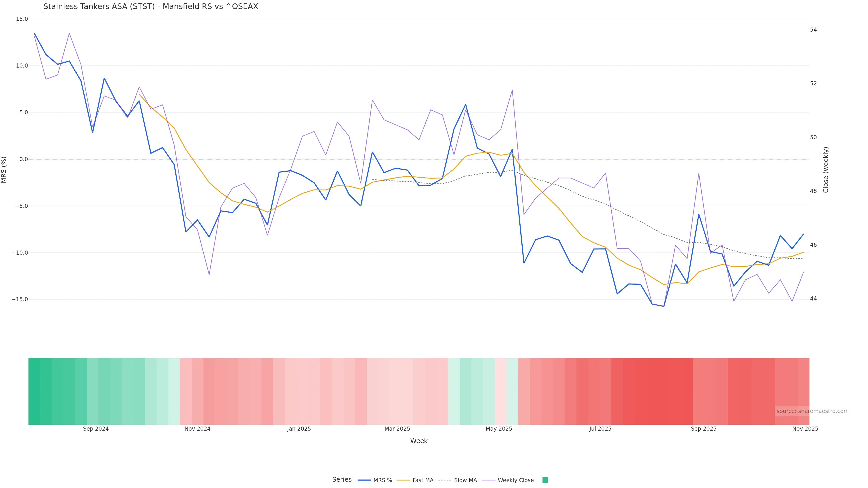
Task: Click the Nov 2025 x-axis label
Action: (x=805, y=429)
